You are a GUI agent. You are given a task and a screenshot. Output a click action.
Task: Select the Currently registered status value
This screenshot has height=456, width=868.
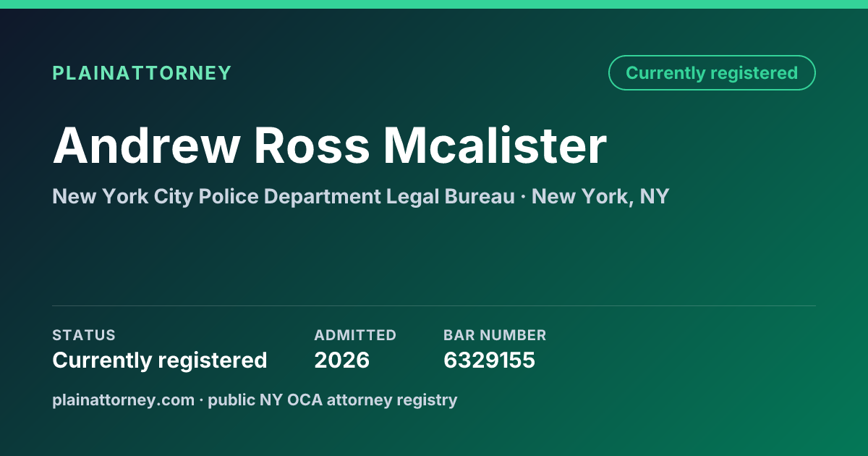[160, 360]
